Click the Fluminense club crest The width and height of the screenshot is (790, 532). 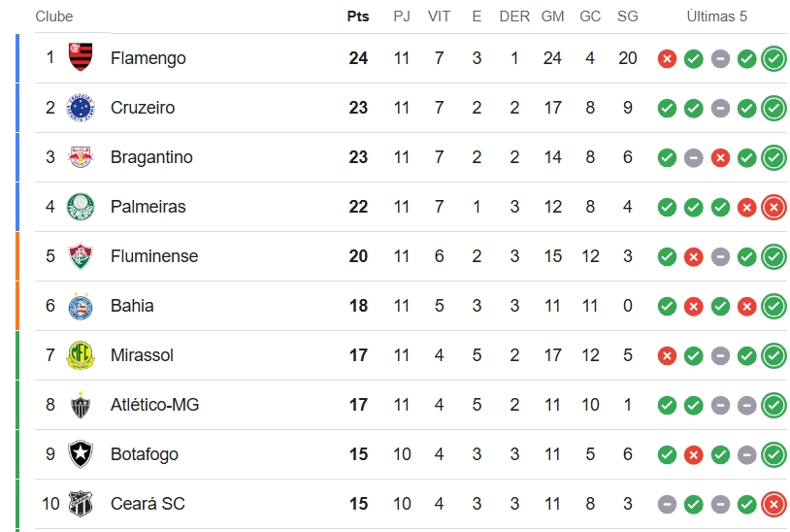click(x=81, y=256)
